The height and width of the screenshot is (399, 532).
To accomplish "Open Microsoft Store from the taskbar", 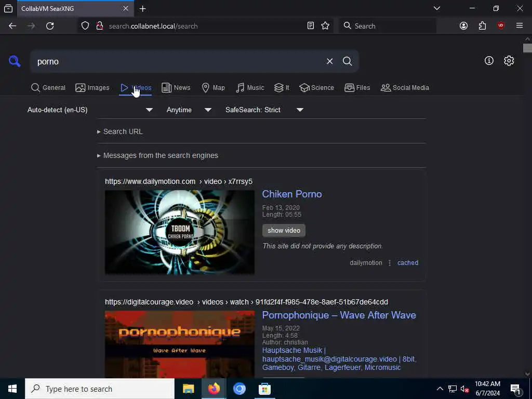I will (264, 389).
